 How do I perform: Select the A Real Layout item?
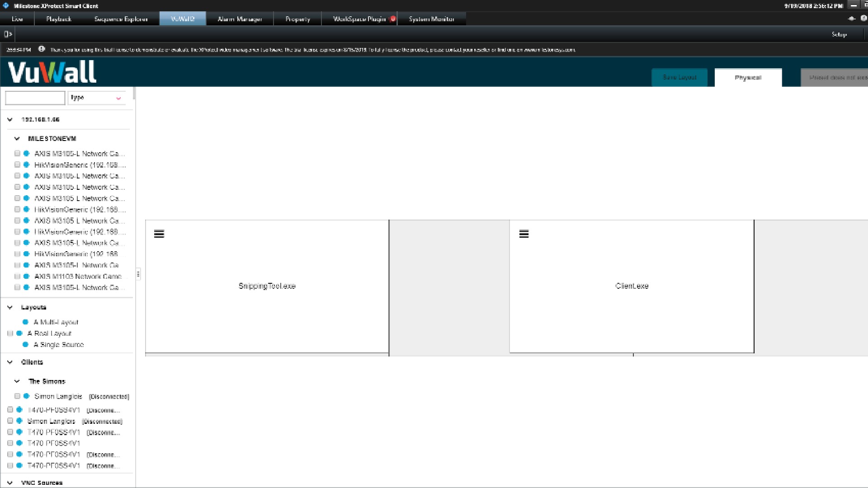click(x=49, y=333)
